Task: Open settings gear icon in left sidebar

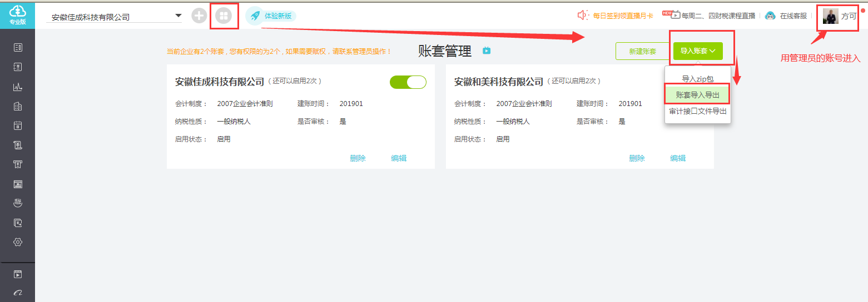Action: point(18,242)
